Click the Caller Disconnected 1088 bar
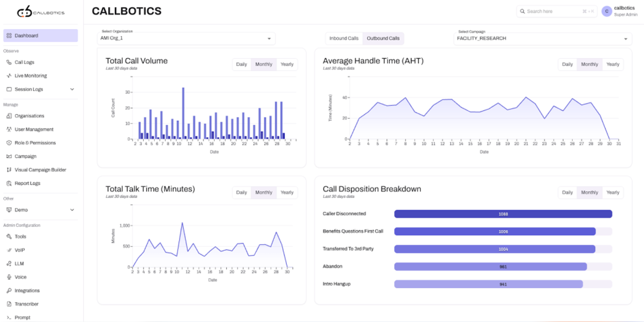 pyautogui.click(x=503, y=214)
